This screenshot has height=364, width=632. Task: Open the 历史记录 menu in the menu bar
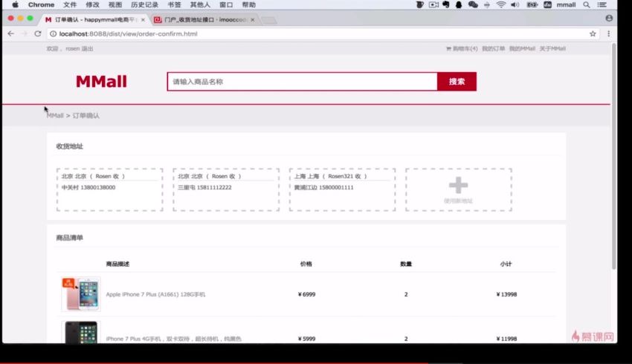pos(144,4)
